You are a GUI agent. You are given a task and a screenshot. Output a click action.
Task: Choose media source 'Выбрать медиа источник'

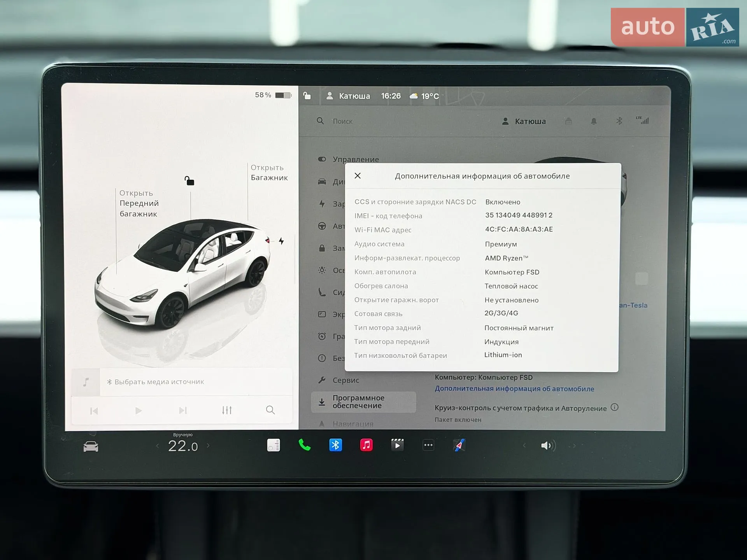[x=155, y=382]
